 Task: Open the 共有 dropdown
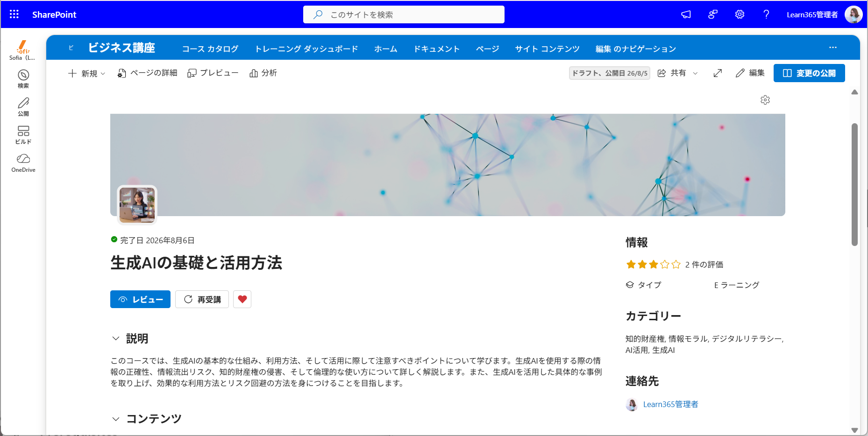click(x=677, y=73)
